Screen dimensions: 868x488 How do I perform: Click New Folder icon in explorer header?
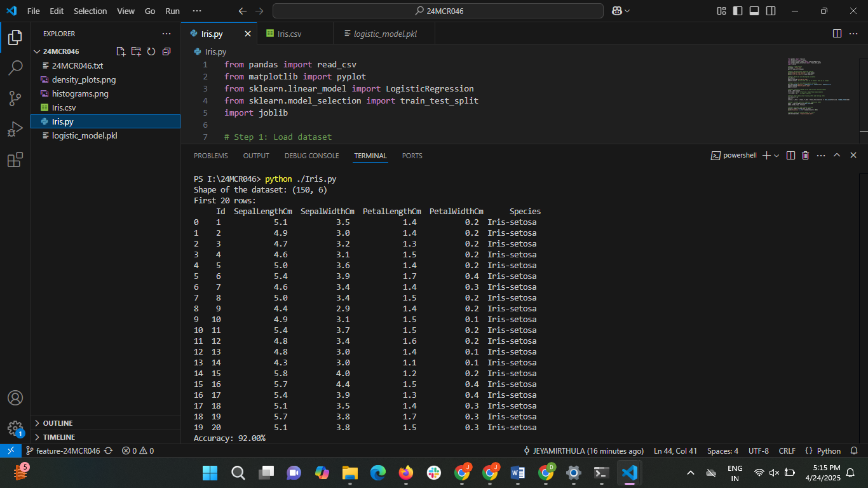[136, 51]
